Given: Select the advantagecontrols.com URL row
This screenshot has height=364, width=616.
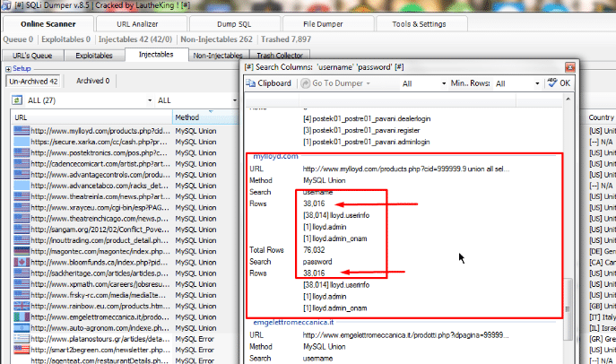Looking at the screenshot, I should click(100, 175).
